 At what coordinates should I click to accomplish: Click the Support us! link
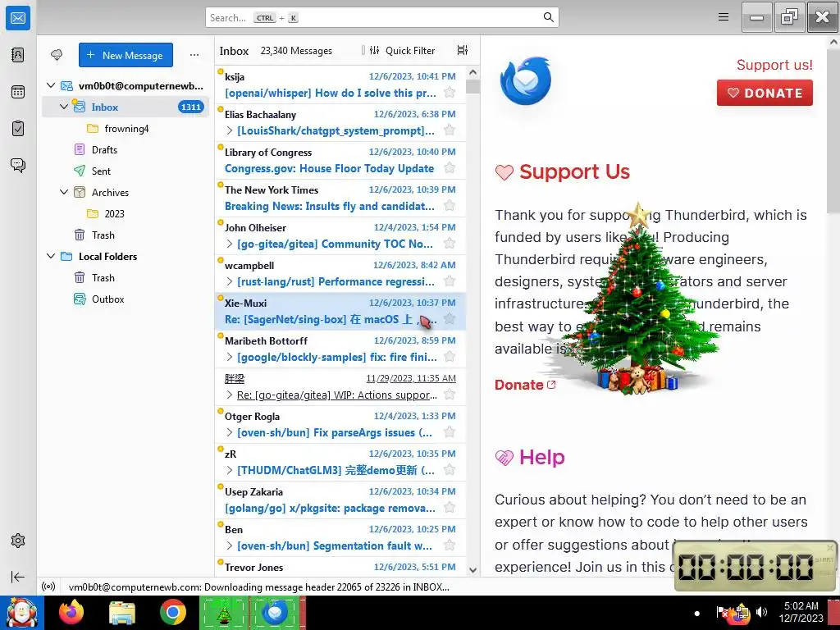pos(774,65)
